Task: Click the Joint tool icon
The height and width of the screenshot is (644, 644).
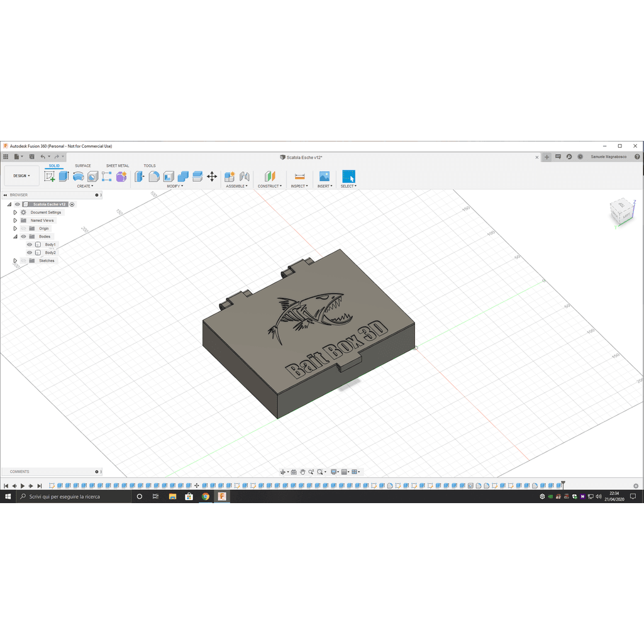Action: click(x=245, y=177)
